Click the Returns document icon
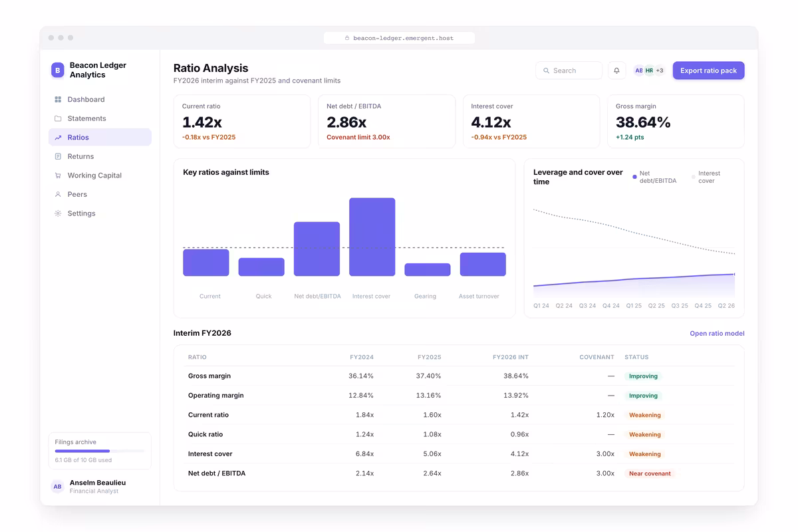This screenshot has height=532, width=798. (x=58, y=156)
